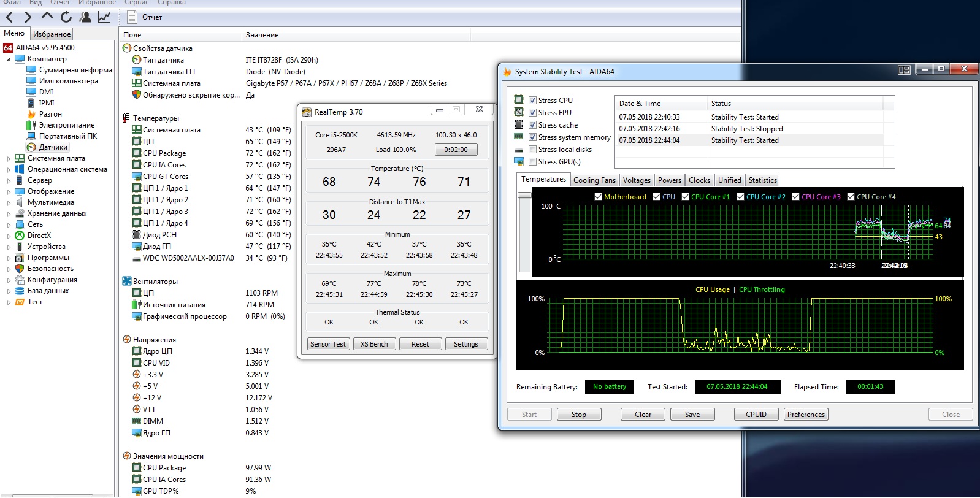Viewport: 980px width, 498px height.
Task: Click the Stop button in Stability Test
Action: pos(579,415)
